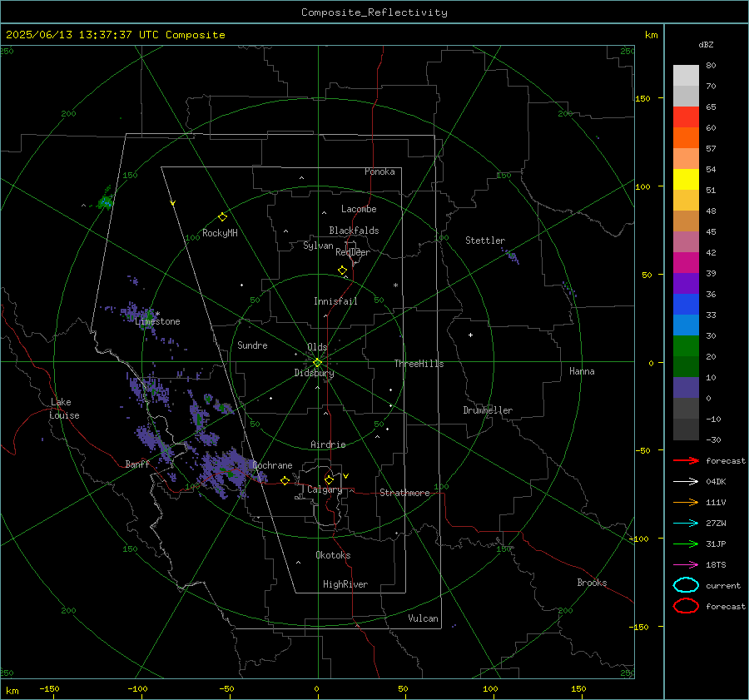Click the Ponoka town label
The width and height of the screenshot is (749, 700).
[379, 171]
